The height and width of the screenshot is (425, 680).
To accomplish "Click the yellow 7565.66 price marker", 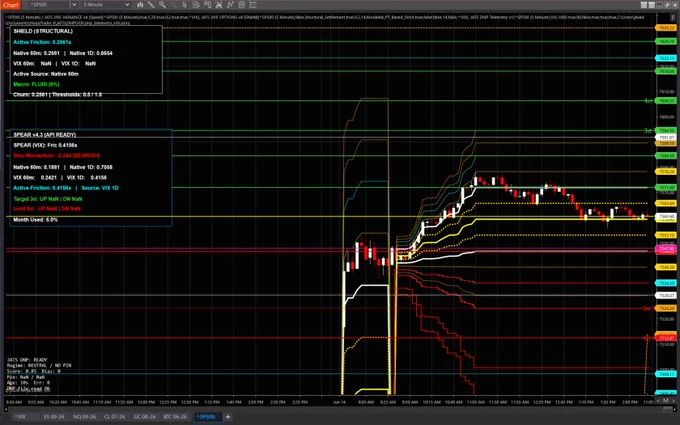I will pos(666,203).
